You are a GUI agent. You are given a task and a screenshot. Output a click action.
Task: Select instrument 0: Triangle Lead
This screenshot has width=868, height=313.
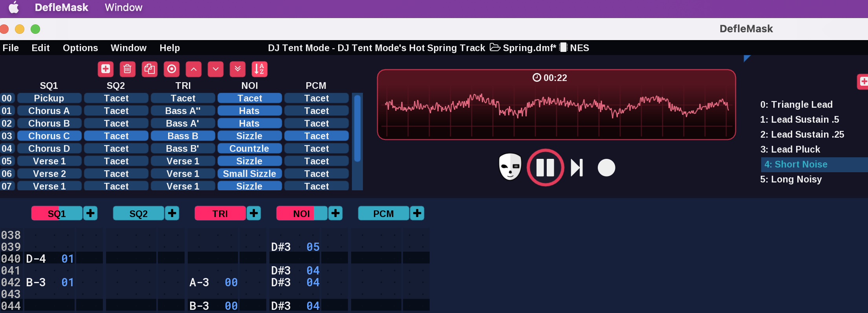pos(796,105)
